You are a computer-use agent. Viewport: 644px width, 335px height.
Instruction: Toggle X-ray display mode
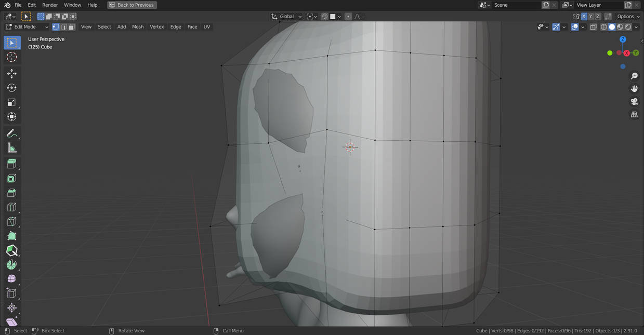[593, 27]
